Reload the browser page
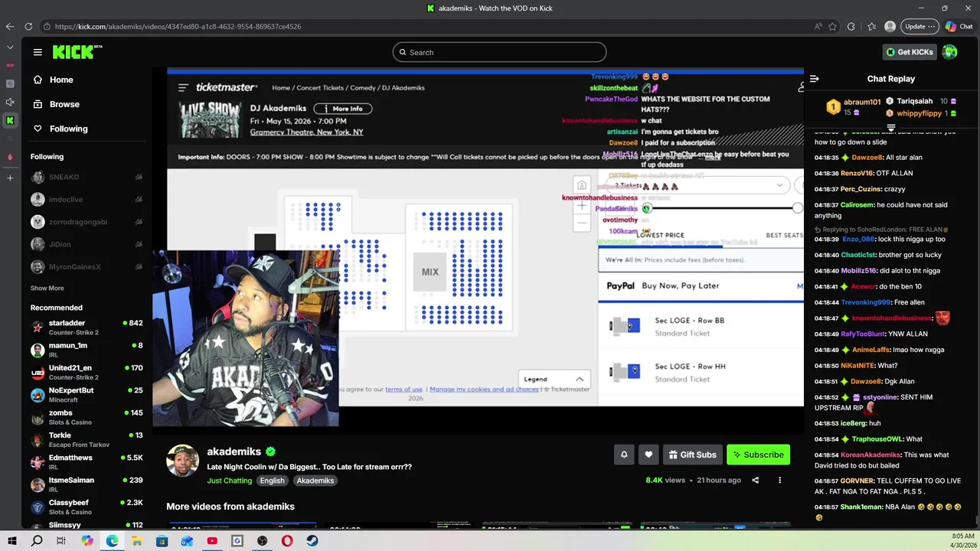 [x=28, y=26]
